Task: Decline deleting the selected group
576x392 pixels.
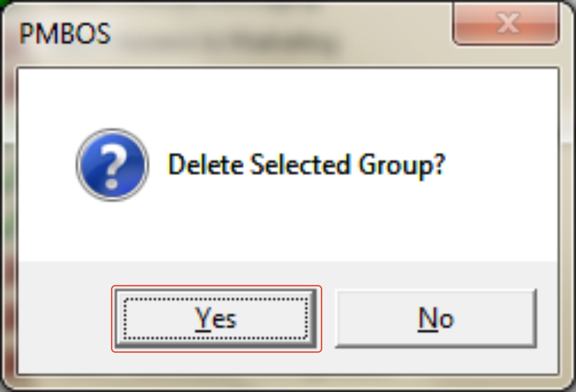Action: coord(436,318)
